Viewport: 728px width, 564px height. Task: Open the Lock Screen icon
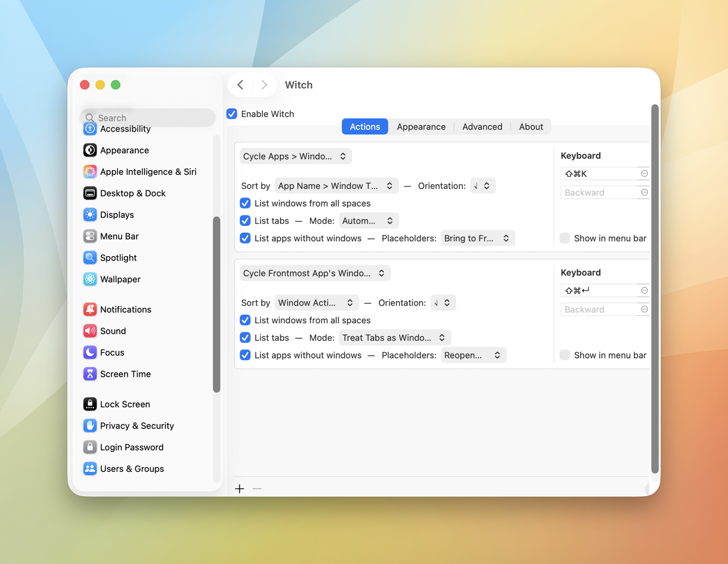(x=90, y=404)
